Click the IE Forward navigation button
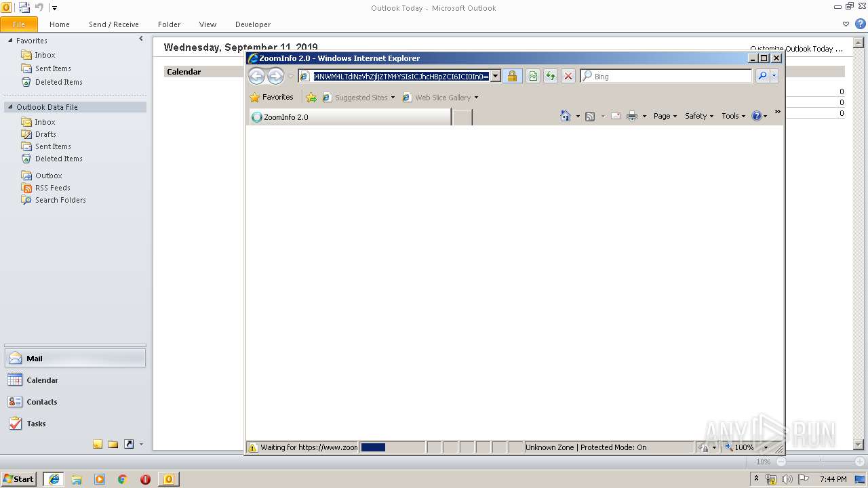Viewport: 868px width, 488px height. pyautogui.click(x=275, y=76)
